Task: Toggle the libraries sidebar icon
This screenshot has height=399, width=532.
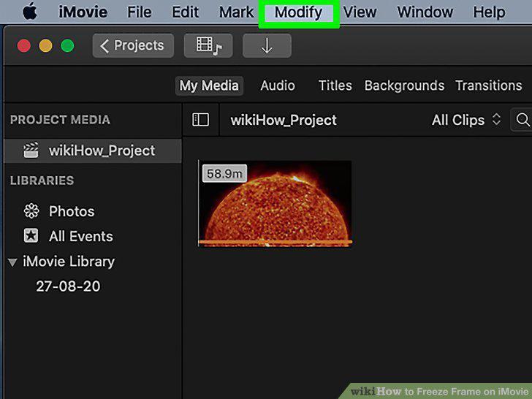Action: point(200,120)
